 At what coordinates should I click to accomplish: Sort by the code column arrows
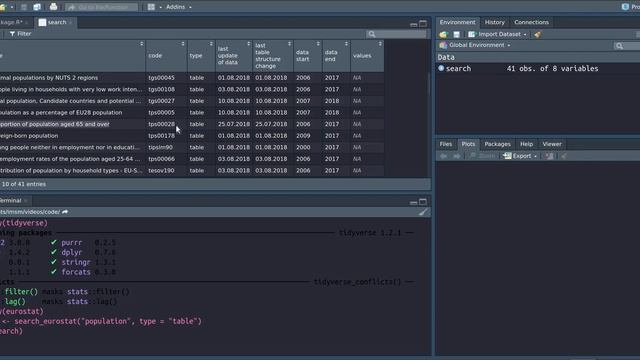(x=183, y=44)
